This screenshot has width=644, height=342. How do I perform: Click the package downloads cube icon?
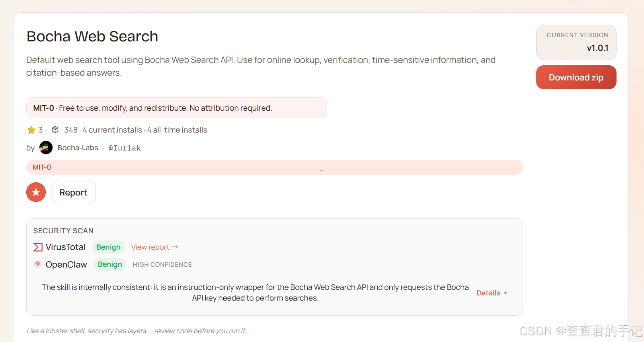click(55, 130)
